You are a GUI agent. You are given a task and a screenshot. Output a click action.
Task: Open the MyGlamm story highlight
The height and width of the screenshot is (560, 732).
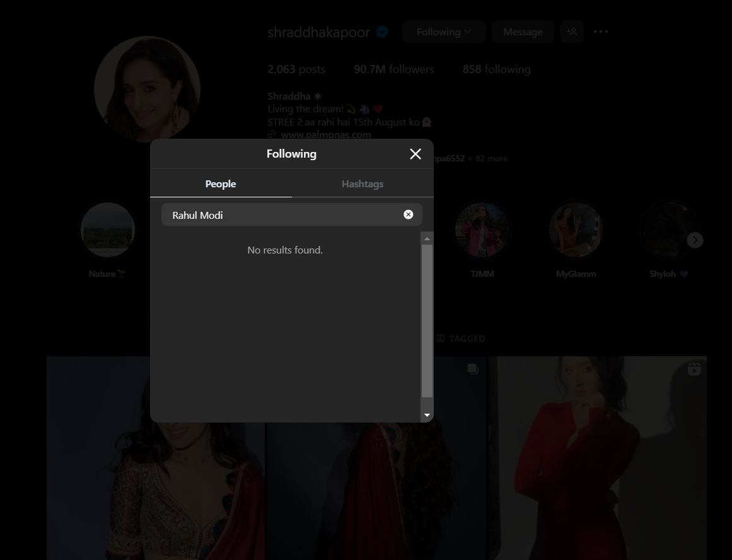point(576,230)
